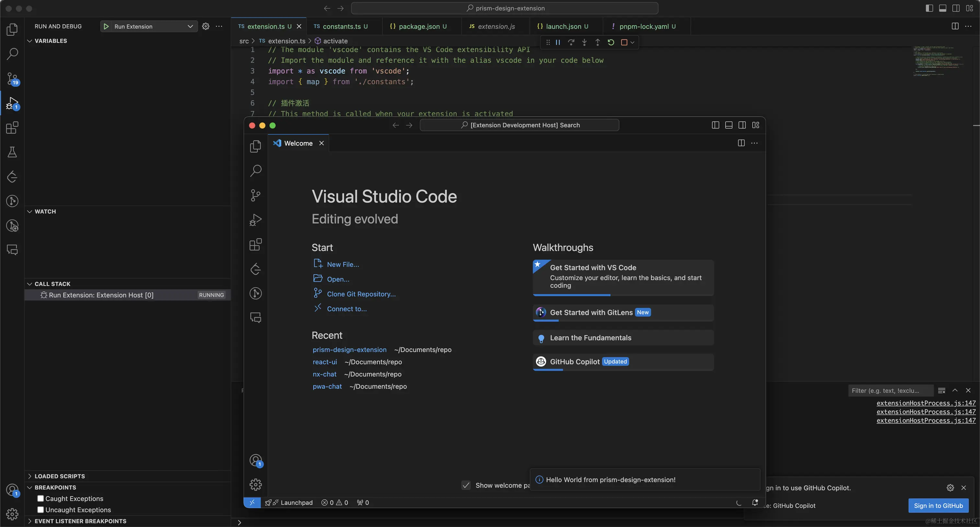Open Search in Extension Development Host sidebar

[256, 171]
